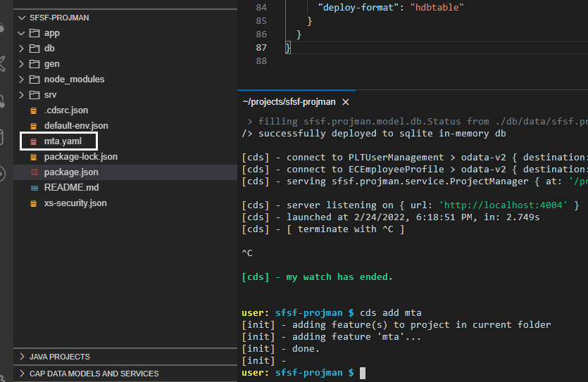Click the .cdsrc.json file icon
This screenshot has width=588, height=382.
coord(34,110)
